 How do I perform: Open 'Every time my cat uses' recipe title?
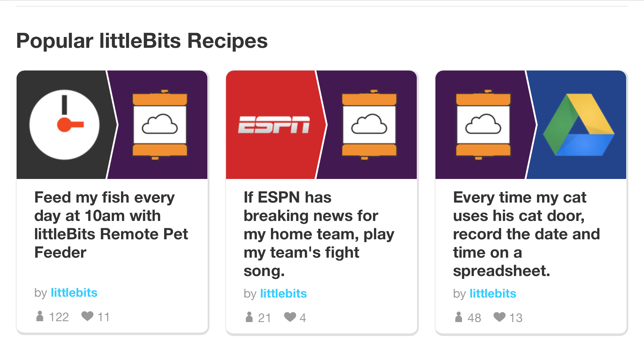point(526,234)
